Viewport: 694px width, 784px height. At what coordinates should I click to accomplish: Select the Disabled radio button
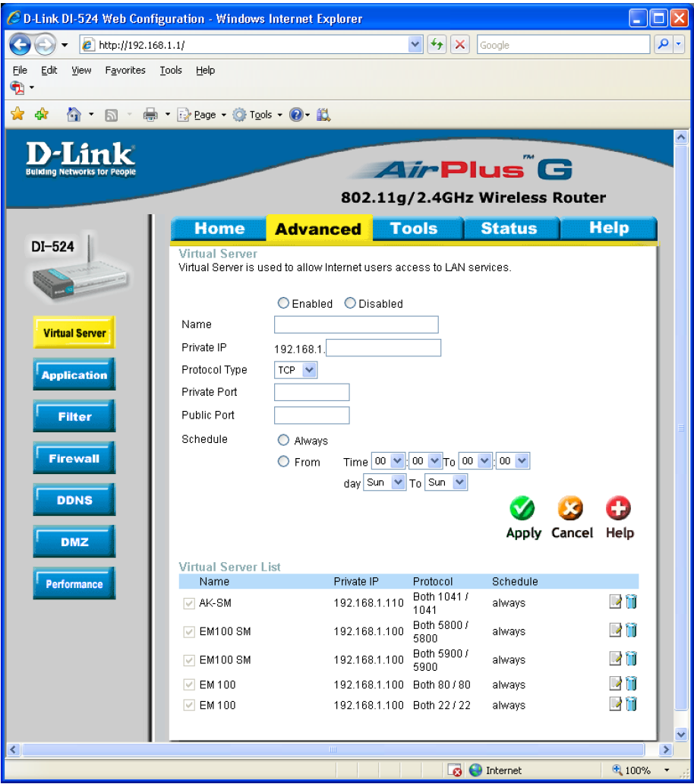tap(350, 303)
